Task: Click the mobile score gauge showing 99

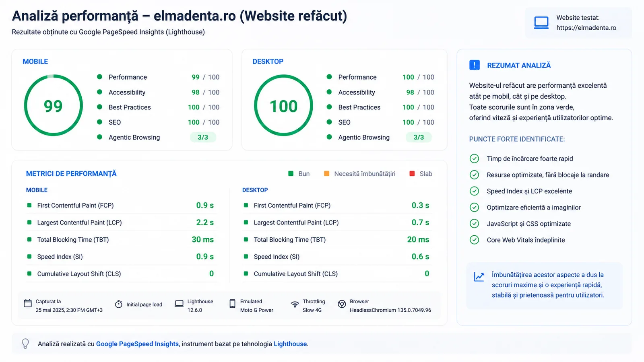Action: click(54, 105)
